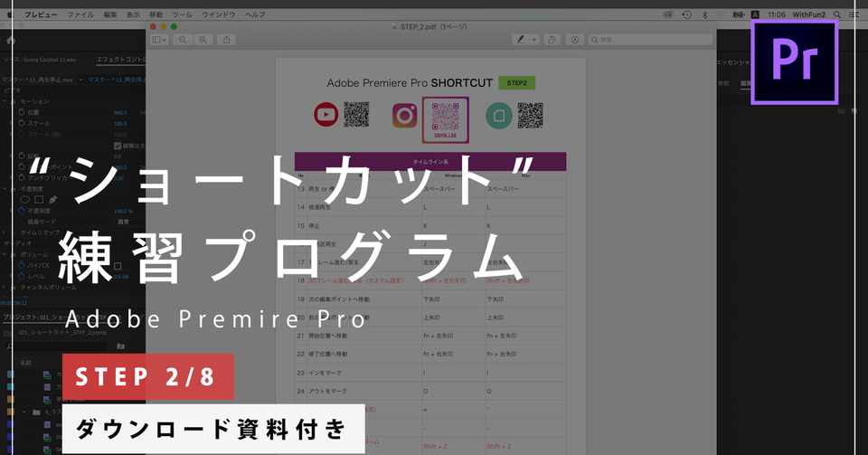The height and width of the screenshot is (455, 868).
Task: Switch to the エフェクトコントロール tab
Action: coord(120,60)
